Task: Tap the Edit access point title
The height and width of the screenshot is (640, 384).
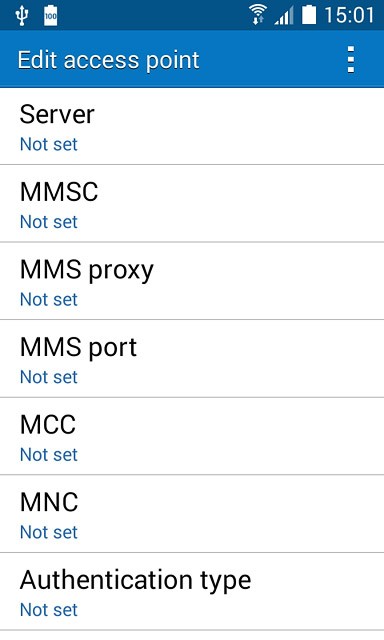Action: pos(108,60)
